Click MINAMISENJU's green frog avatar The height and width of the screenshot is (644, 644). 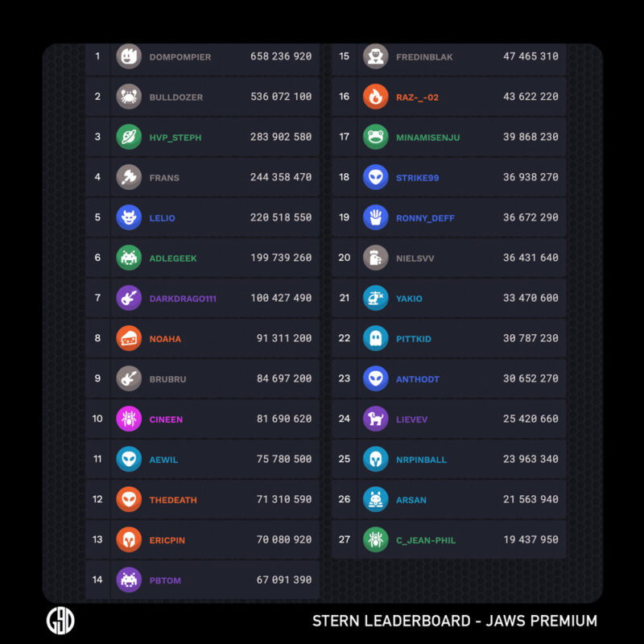click(x=376, y=137)
